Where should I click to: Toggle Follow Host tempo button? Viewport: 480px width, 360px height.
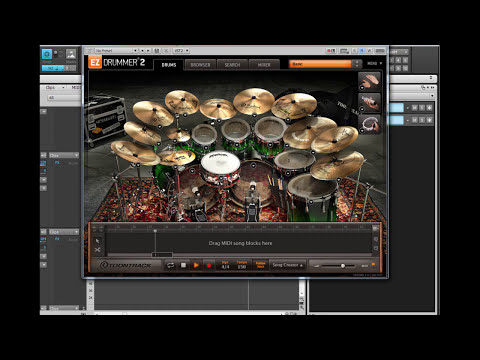click(x=260, y=265)
